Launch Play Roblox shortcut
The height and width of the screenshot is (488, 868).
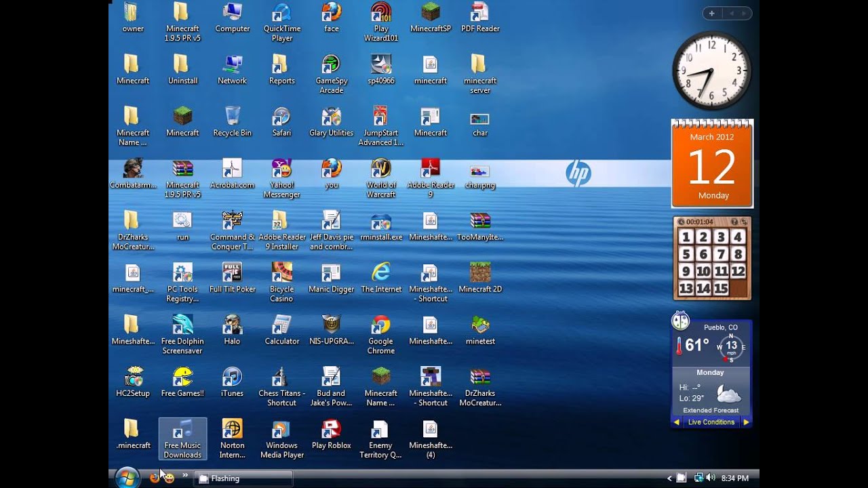(332, 435)
